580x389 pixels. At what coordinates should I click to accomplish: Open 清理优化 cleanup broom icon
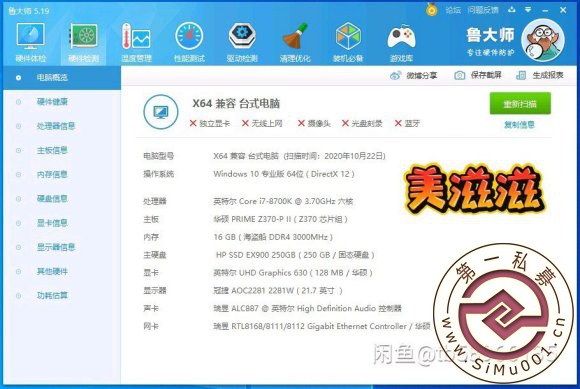point(295,37)
